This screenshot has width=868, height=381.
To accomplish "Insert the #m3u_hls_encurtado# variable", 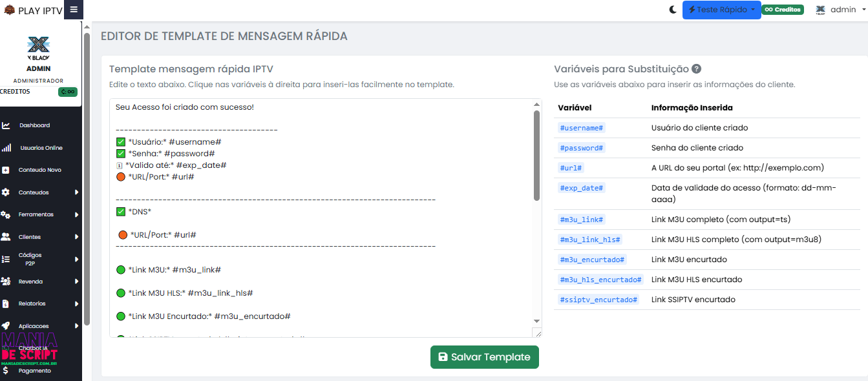I will click(x=600, y=280).
